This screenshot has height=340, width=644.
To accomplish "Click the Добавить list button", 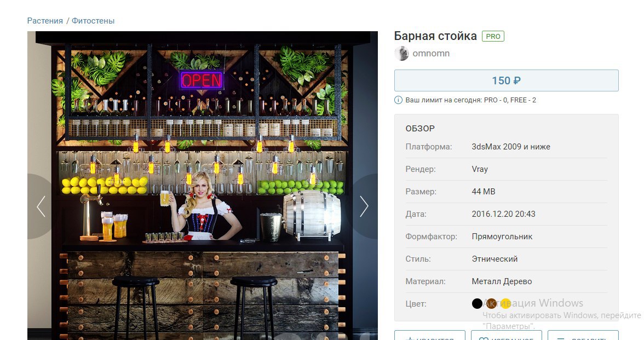I will (583, 335).
